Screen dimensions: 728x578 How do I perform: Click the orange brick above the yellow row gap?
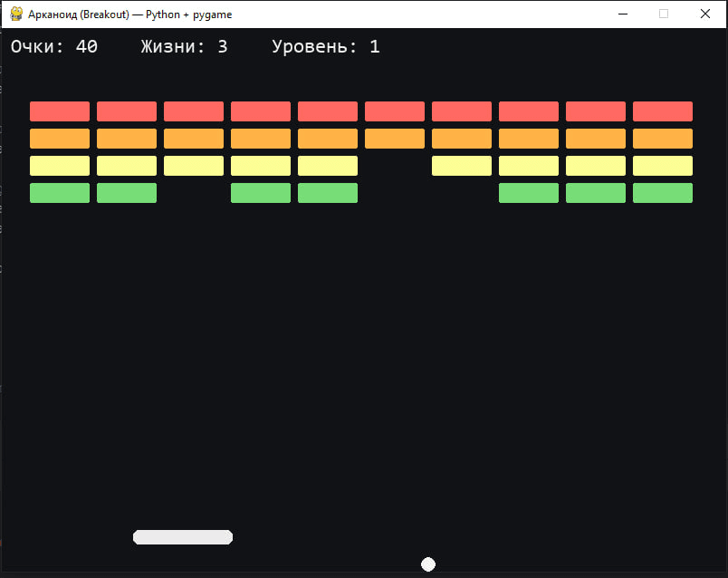point(395,139)
